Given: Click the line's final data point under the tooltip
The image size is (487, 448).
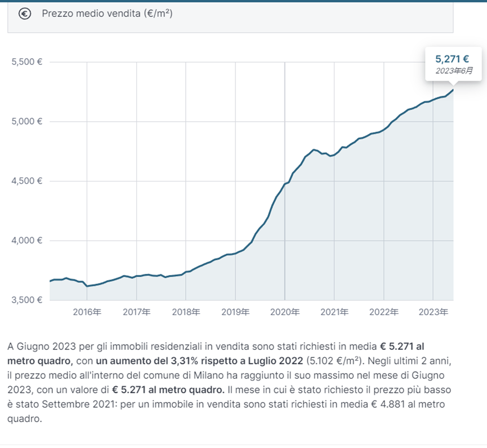Looking at the screenshot, I should 453,90.
